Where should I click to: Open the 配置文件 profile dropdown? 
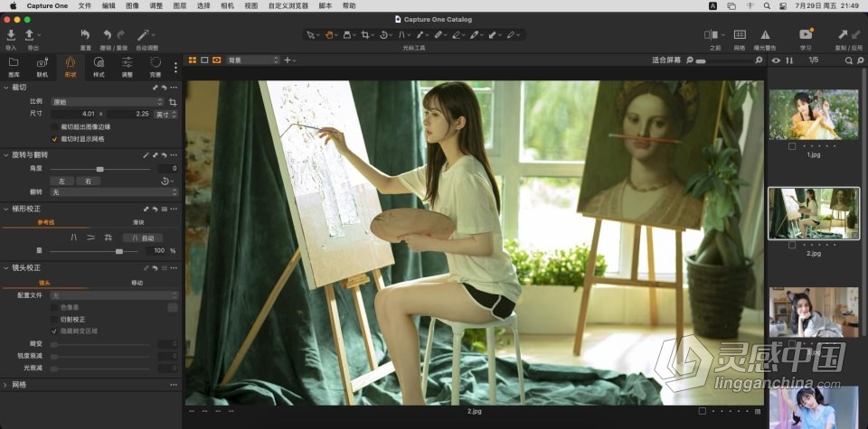click(114, 295)
